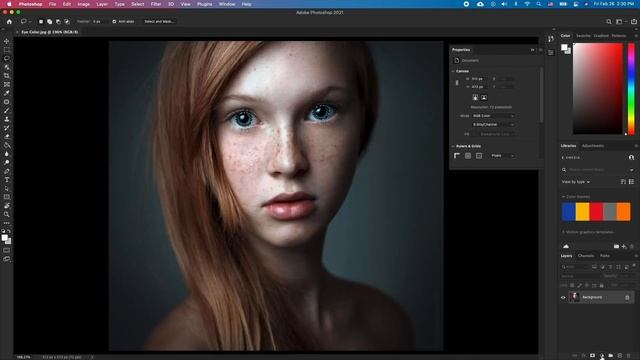The width and height of the screenshot is (640, 360).
Task: Click Delete Layer trash icon
Action: [x=629, y=356]
